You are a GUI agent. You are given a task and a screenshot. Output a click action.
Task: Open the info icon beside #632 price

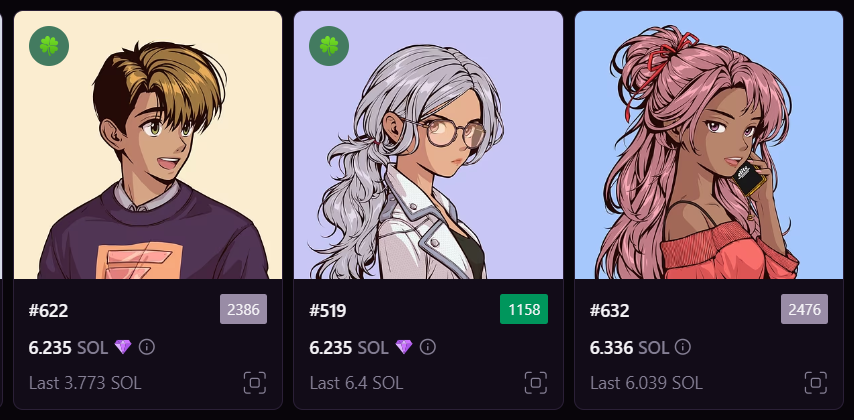click(683, 346)
